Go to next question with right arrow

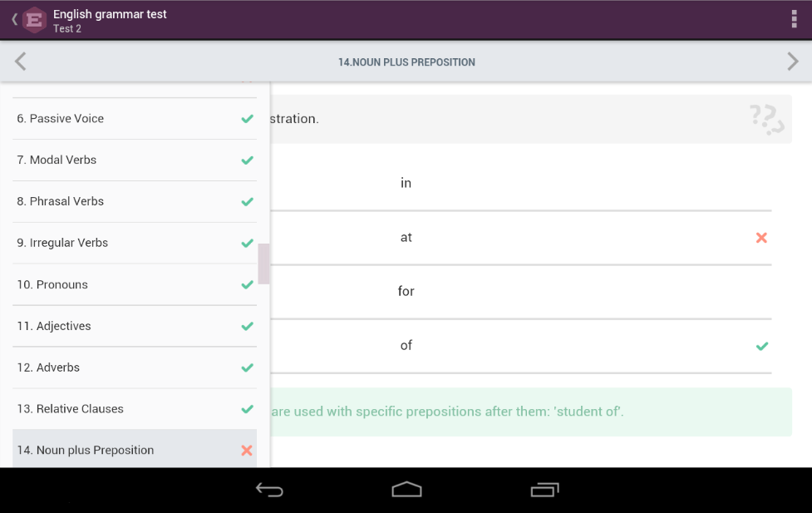pyautogui.click(x=792, y=62)
